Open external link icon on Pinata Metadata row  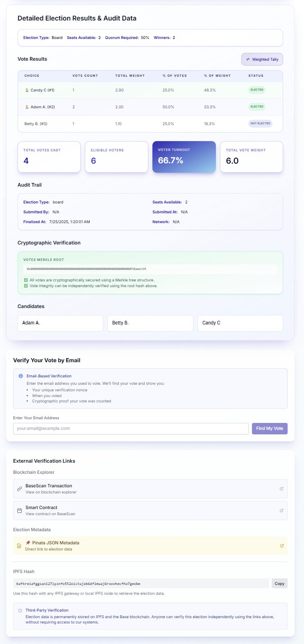[x=282, y=546]
